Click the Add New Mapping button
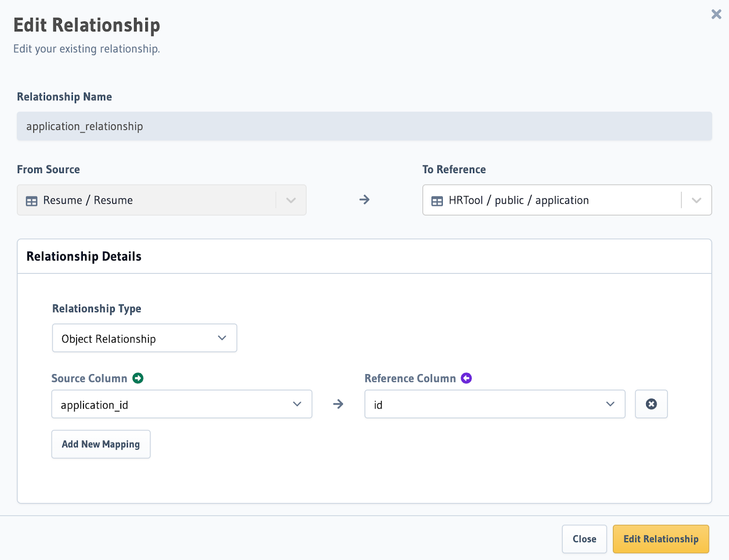Image resolution: width=729 pixels, height=560 pixels. tap(101, 444)
